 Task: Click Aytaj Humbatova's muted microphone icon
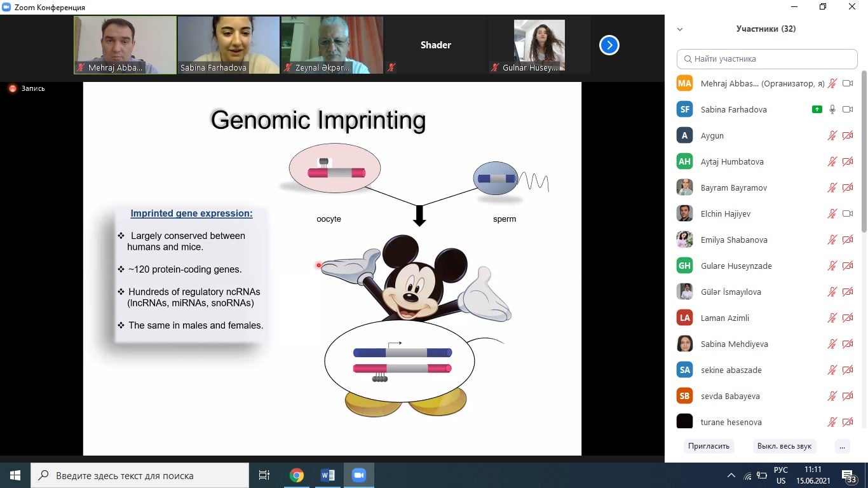tap(832, 161)
